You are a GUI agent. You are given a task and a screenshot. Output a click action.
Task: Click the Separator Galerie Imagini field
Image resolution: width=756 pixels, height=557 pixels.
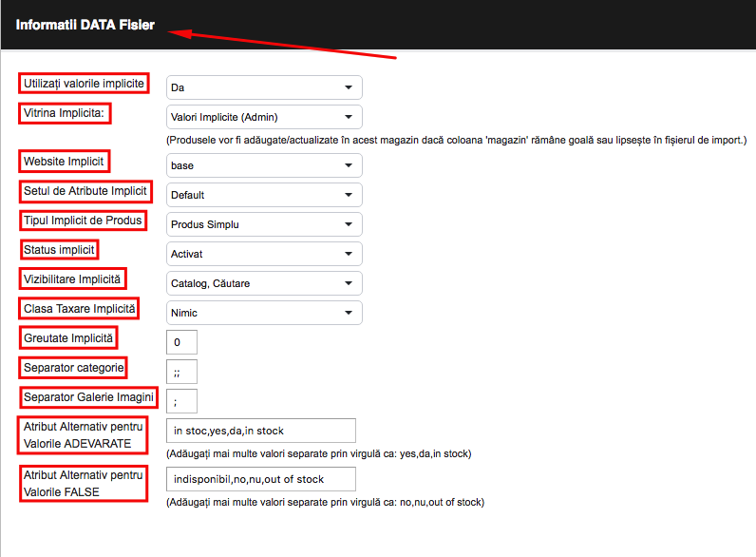coord(181,401)
